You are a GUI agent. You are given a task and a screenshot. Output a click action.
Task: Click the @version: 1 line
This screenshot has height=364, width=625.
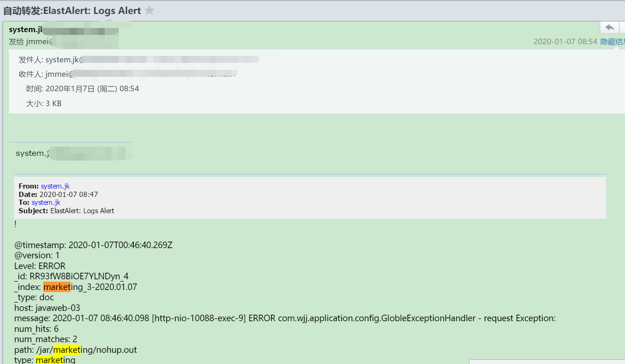click(37, 256)
